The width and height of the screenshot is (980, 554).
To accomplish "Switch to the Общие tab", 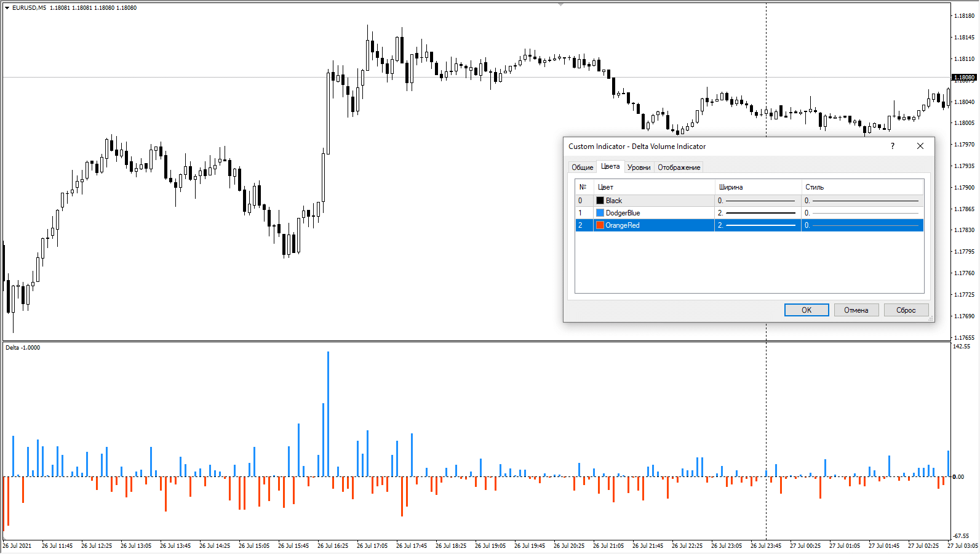I will click(582, 167).
